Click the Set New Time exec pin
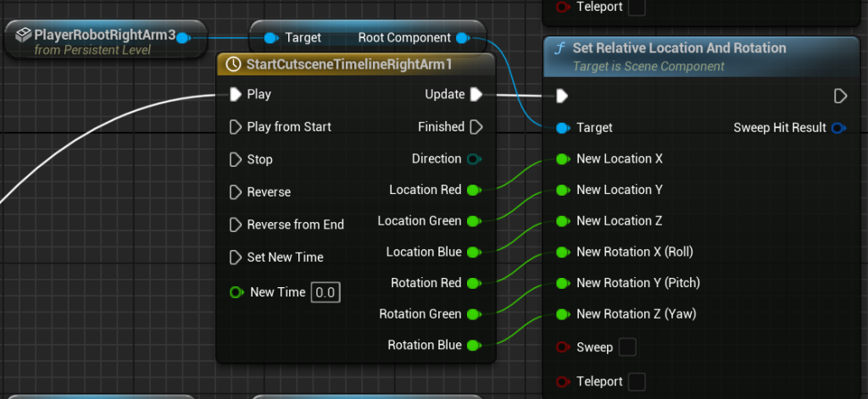The image size is (868, 399). point(235,257)
